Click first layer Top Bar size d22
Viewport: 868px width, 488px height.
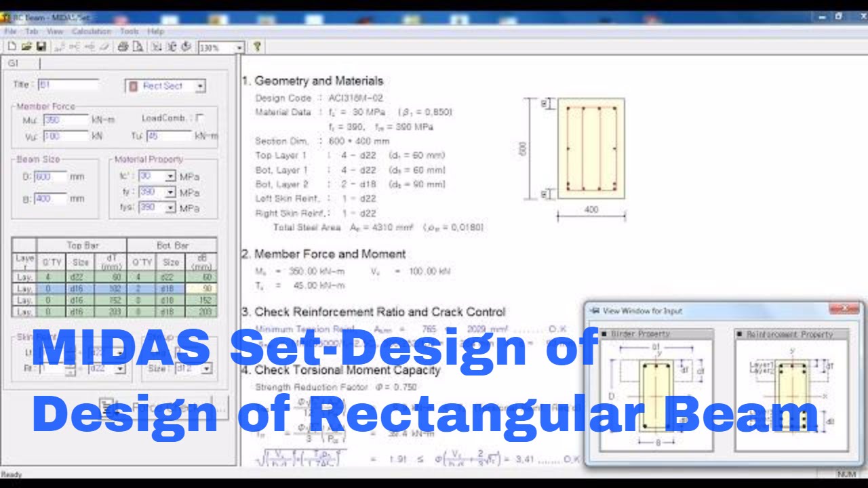80,277
